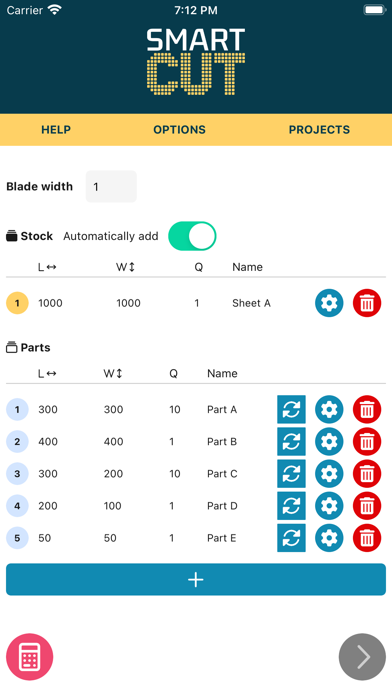
Task: Open Part A settings gear
Action: (x=329, y=409)
